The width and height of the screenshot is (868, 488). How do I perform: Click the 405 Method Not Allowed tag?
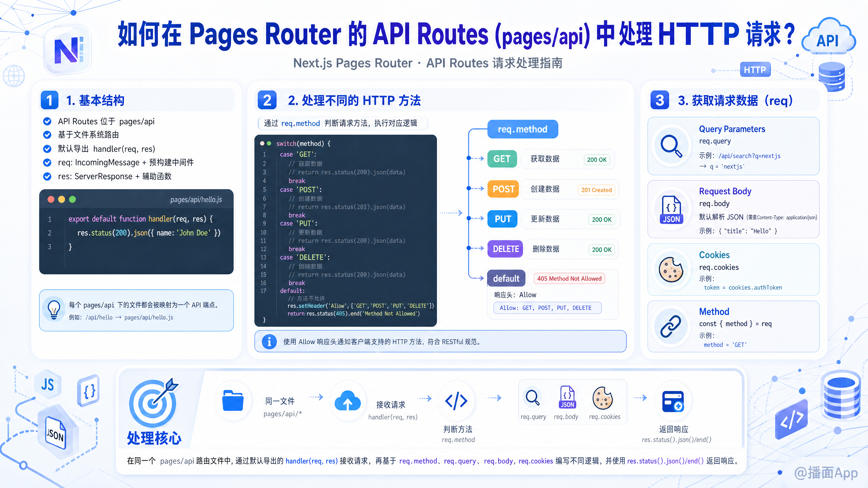569,279
